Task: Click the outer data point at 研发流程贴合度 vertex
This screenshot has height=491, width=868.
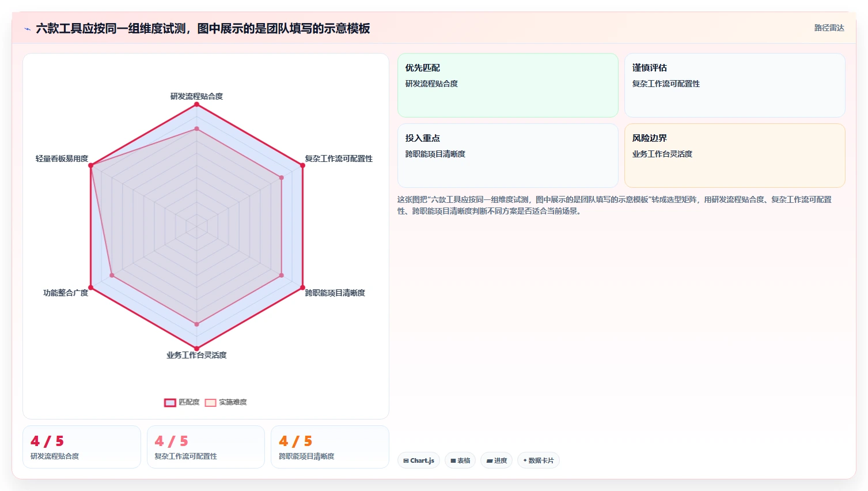Action: pyautogui.click(x=196, y=104)
